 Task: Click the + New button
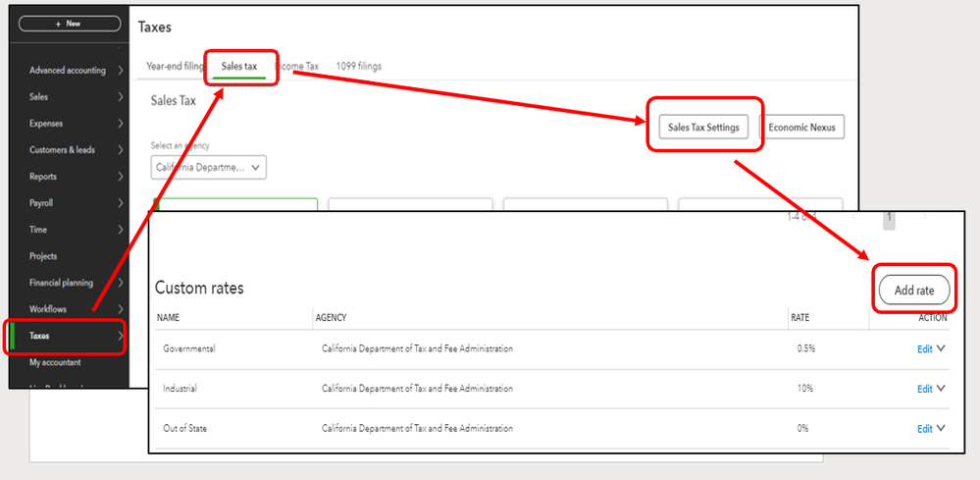pyautogui.click(x=70, y=24)
